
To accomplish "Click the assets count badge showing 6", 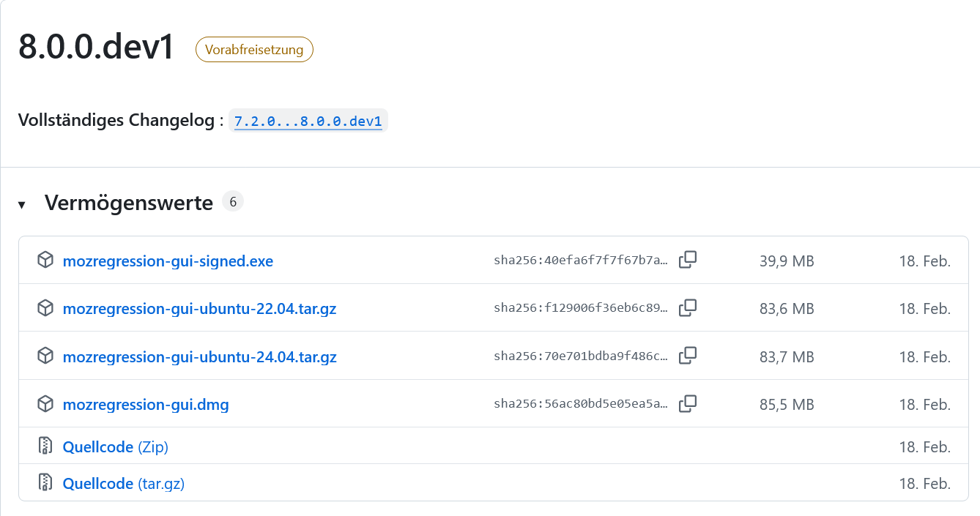I will click(x=233, y=202).
